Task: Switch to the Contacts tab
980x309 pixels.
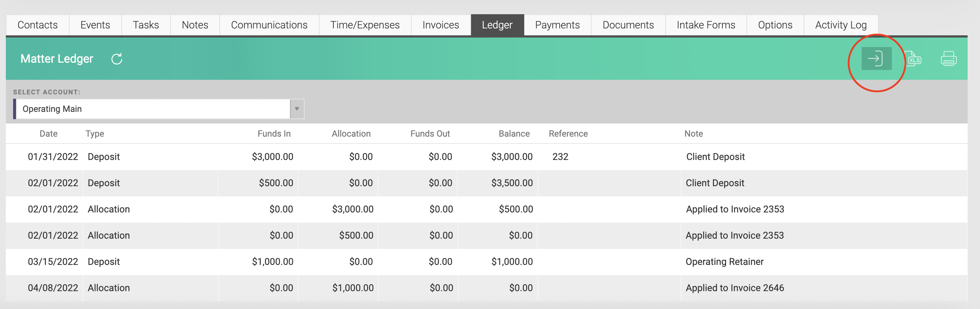Action: pos(38,25)
